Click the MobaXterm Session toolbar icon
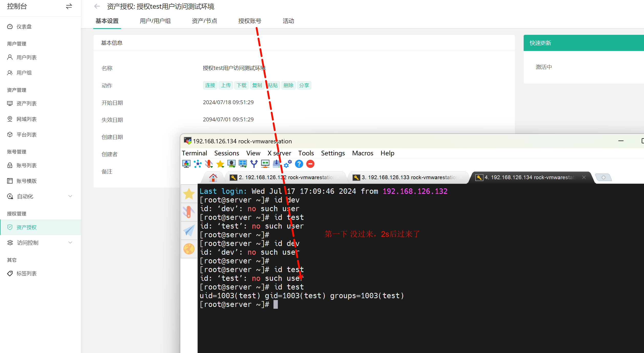This screenshot has height=353, width=644. (x=186, y=164)
